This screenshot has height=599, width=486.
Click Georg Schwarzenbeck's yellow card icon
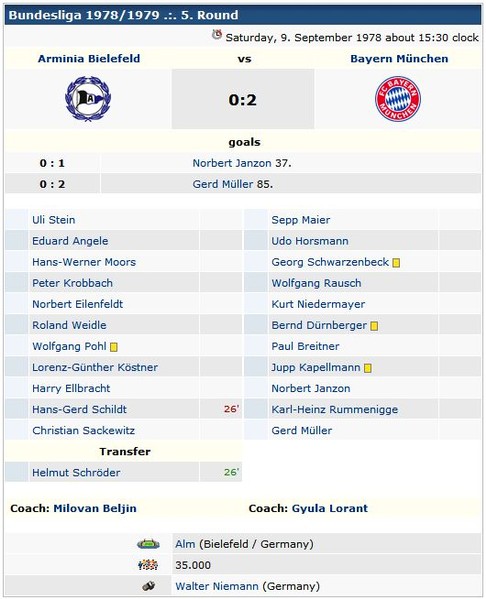[396, 263]
